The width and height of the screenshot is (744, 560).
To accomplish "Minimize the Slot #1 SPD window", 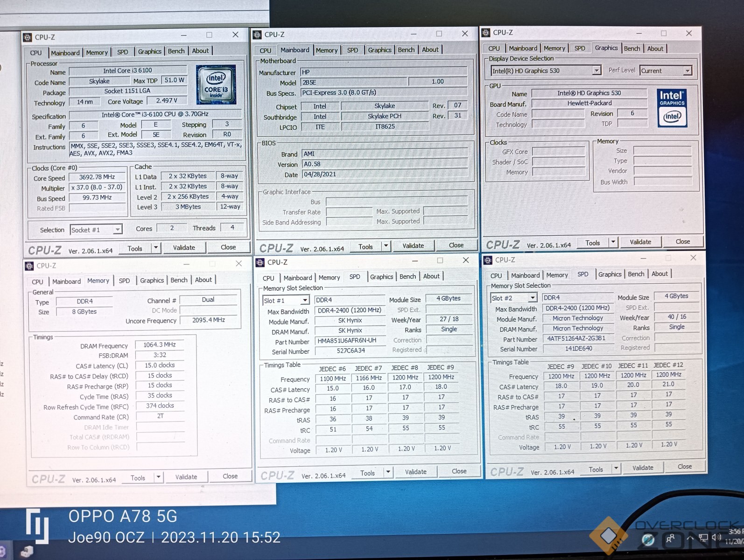I will tap(414, 261).
